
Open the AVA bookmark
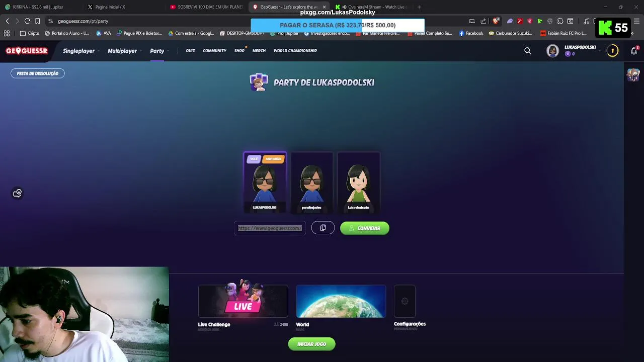coord(104,33)
